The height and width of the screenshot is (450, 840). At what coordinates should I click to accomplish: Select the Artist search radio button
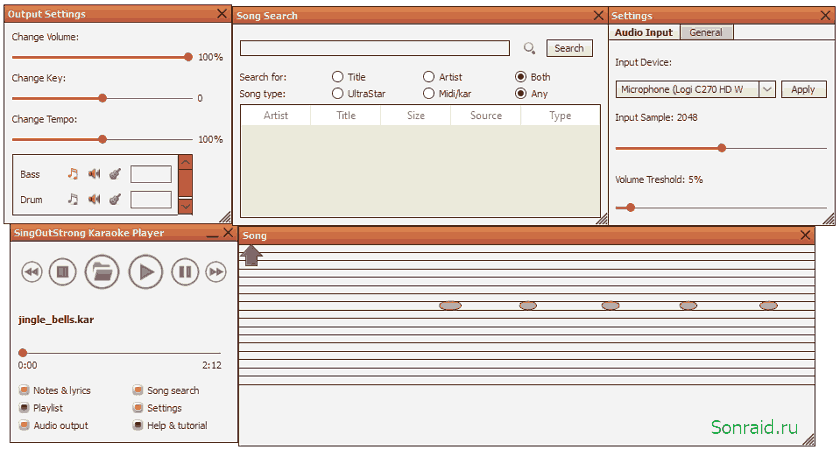429,77
